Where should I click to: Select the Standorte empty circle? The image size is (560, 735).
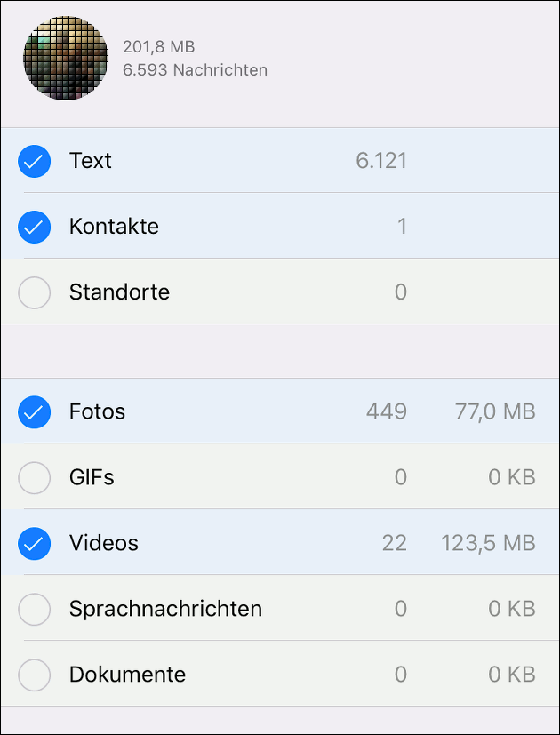click(35, 292)
